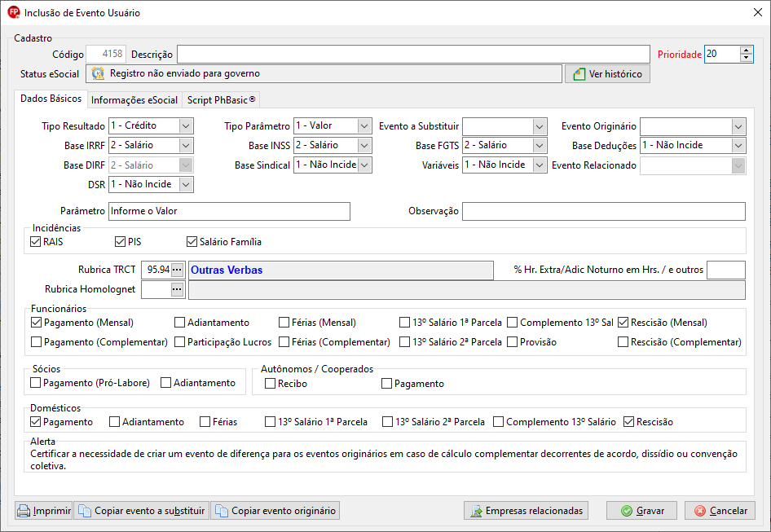Screen dimensions: 771x532
Task: Click the Rubrica Homolognet ellipsis lookup button
Action: click(177, 289)
